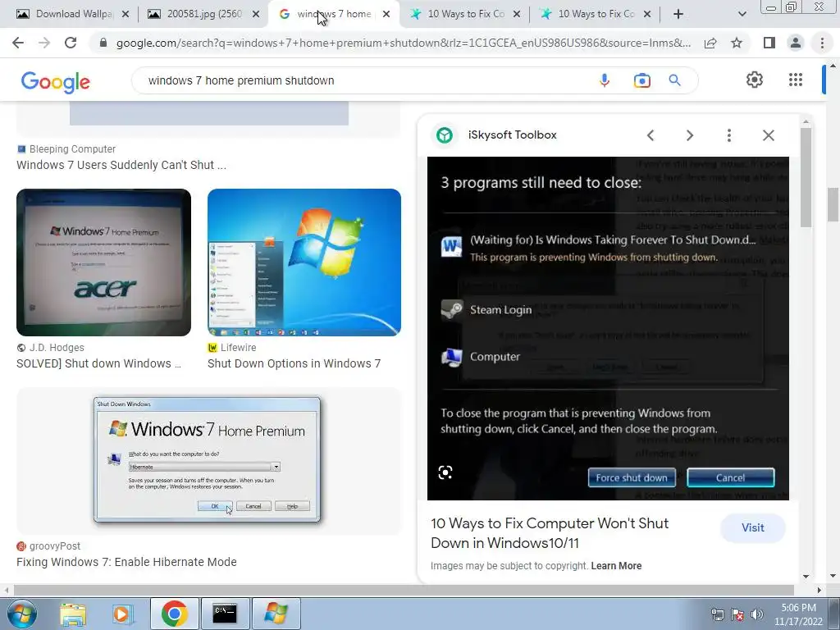Close the Download Wallpaper tab
The width and height of the screenshot is (840, 630).
[126, 14]
